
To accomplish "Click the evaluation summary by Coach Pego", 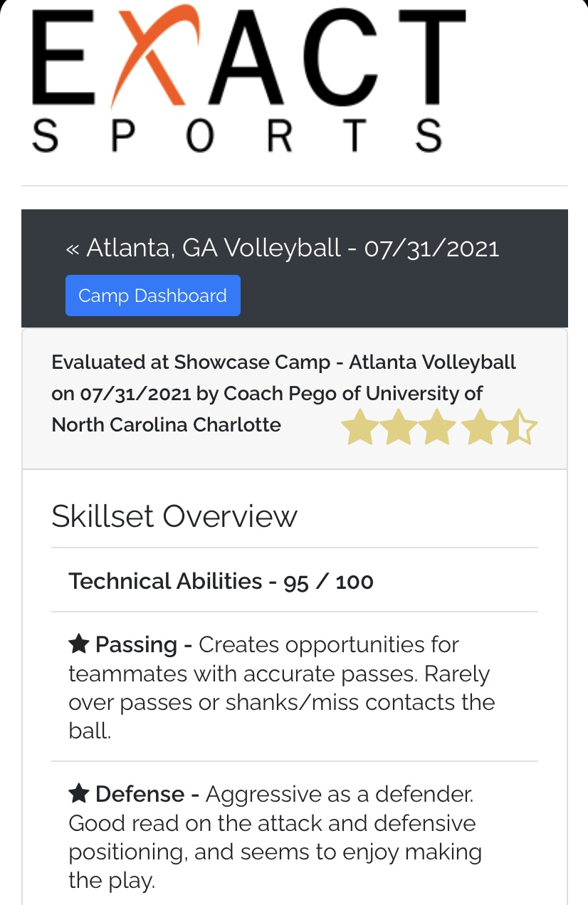I will (x=284, y=393).
